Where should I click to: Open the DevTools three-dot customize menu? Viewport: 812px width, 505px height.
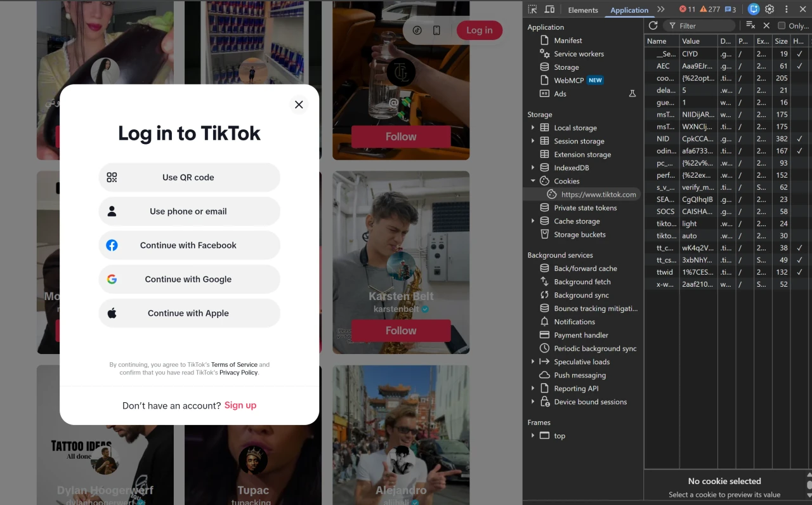coord(787,10)
